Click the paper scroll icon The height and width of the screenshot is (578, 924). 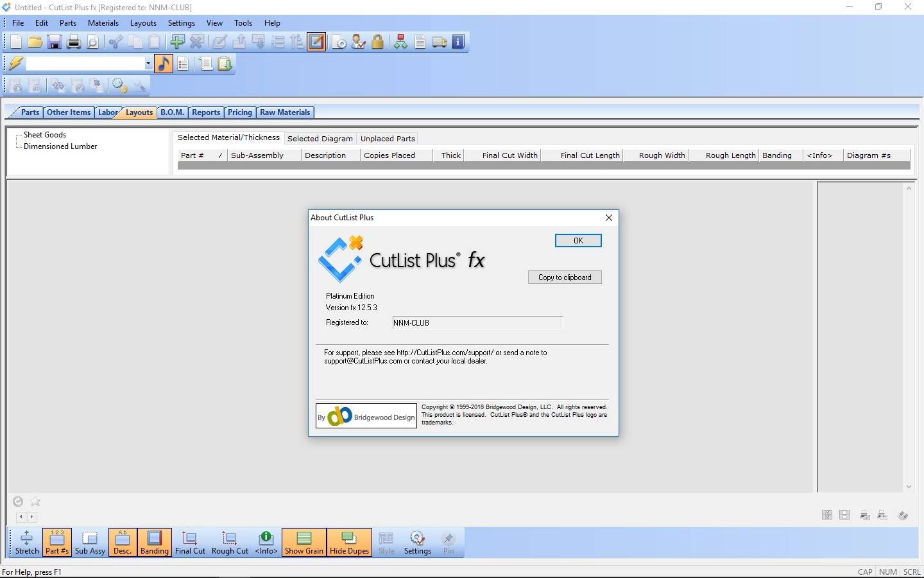pos(206,64)
